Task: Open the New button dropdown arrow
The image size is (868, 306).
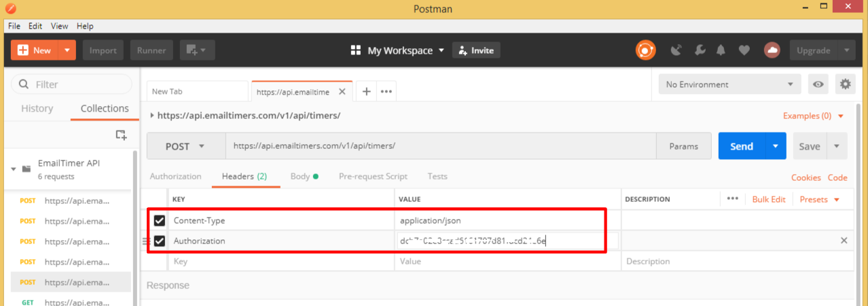Action: [x=67, y=50]
